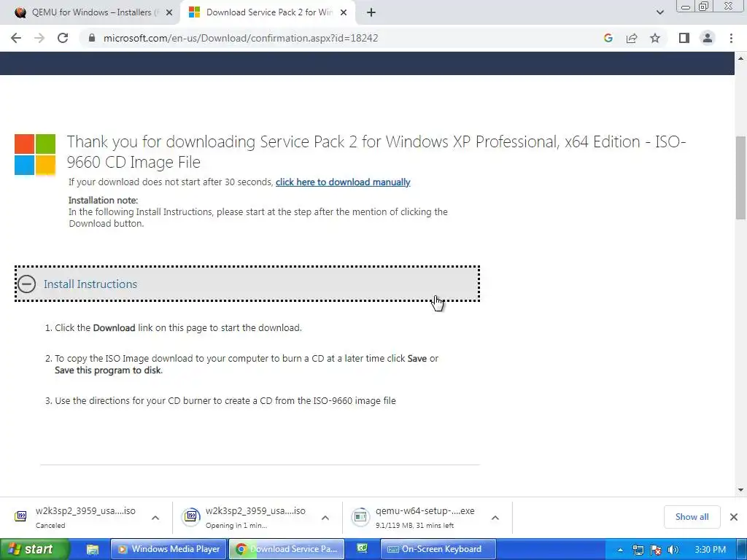Image resolution: width=747 pixels, height=560 pixels.
Task: Click here to download manually link
Action: (343, 182)
